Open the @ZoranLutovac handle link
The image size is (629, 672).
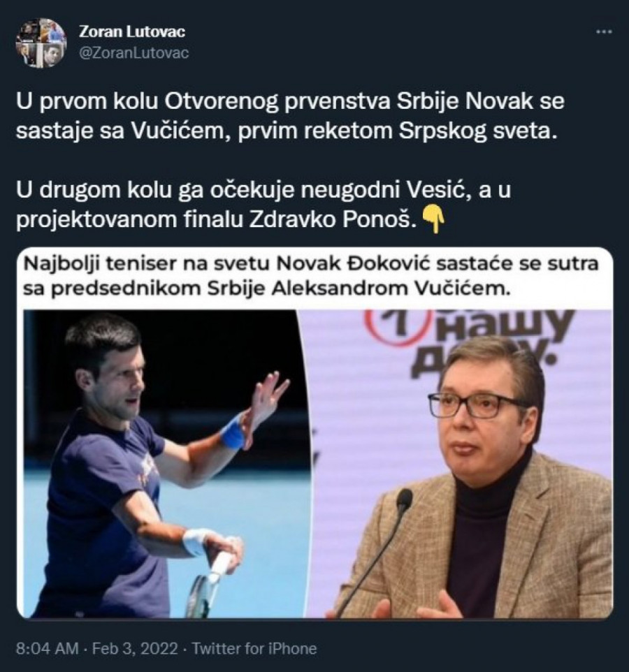(x=133, y=52)
